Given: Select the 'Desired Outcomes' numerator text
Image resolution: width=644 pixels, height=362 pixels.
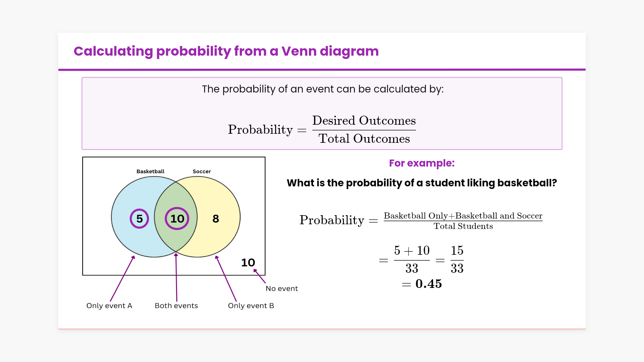Looking at the screenshot, I should pyautogui.click(x=364, y=121).
